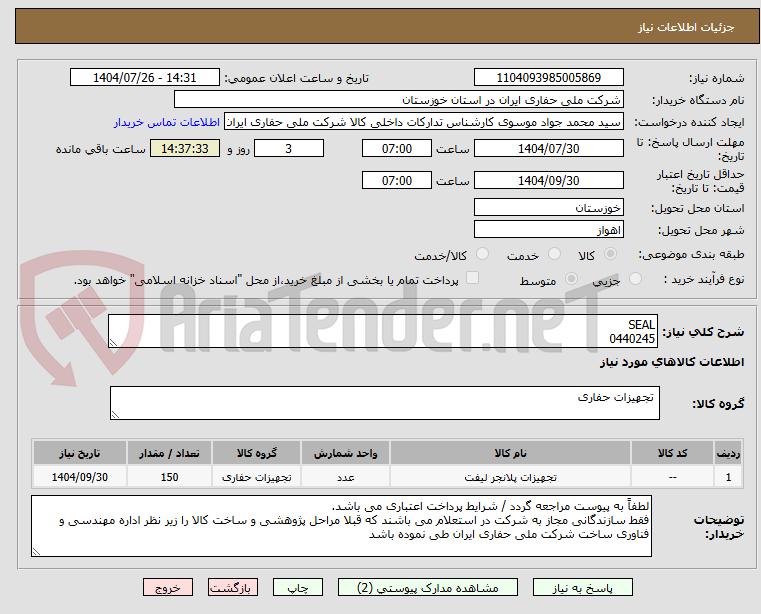
Task: Click the days remaining field showing 3
Action: pos(289,149)
